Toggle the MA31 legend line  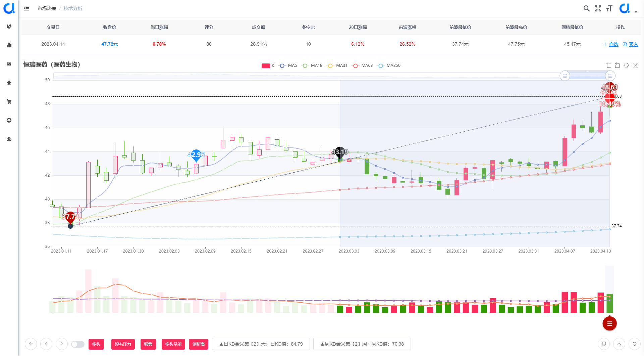coord(337,65)
